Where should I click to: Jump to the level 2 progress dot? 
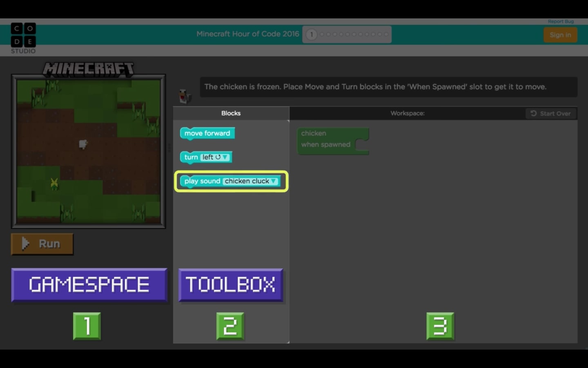[322, 34]
